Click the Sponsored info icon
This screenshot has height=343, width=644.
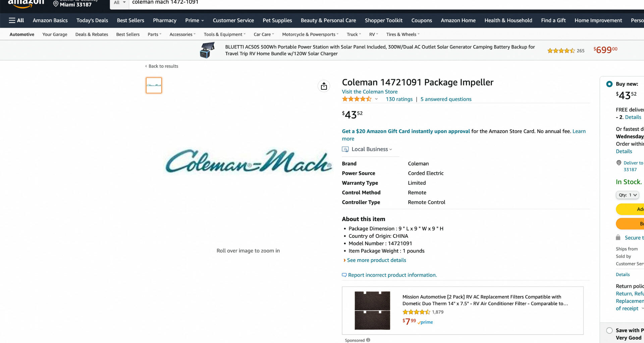click(x=368, y=340)
